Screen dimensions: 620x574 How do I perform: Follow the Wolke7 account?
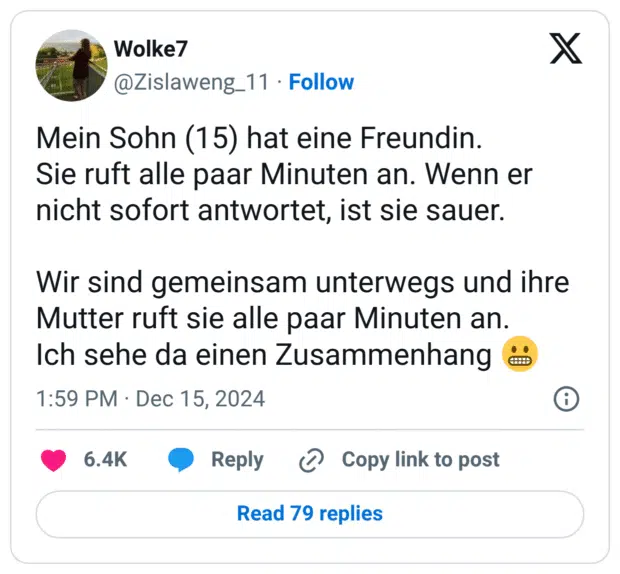(321, 82)
